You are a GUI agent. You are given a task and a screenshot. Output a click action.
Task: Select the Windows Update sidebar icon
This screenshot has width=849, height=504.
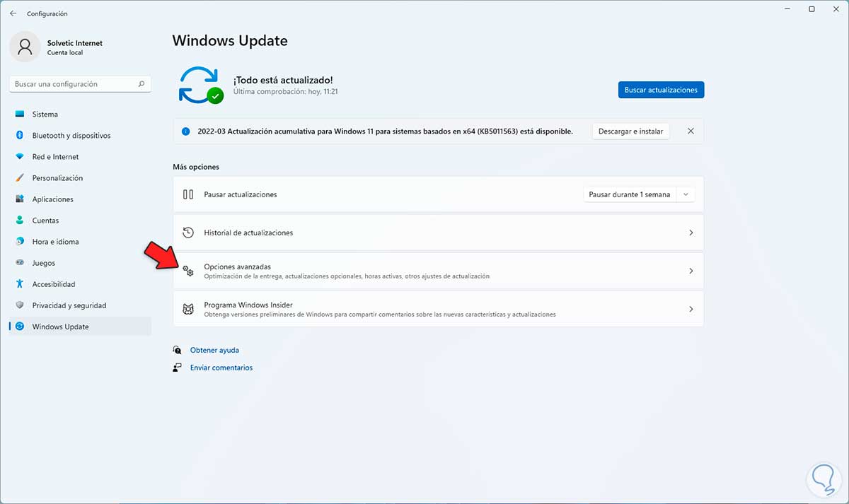20,327
